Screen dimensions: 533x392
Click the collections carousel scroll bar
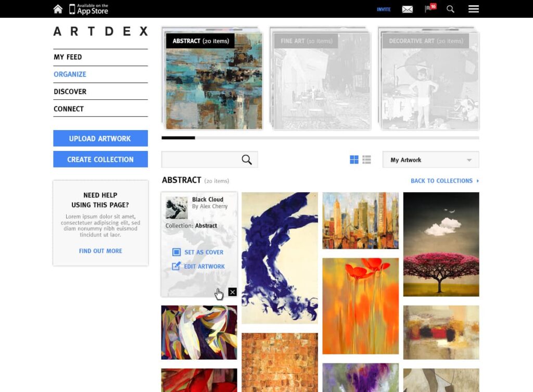(x=320, y=138)
